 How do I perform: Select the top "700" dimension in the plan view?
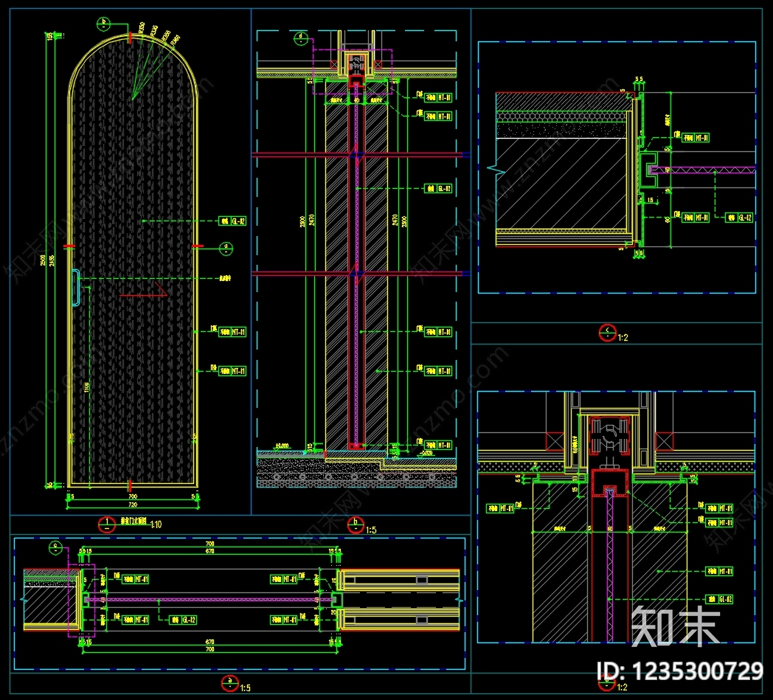click(210, 544)
